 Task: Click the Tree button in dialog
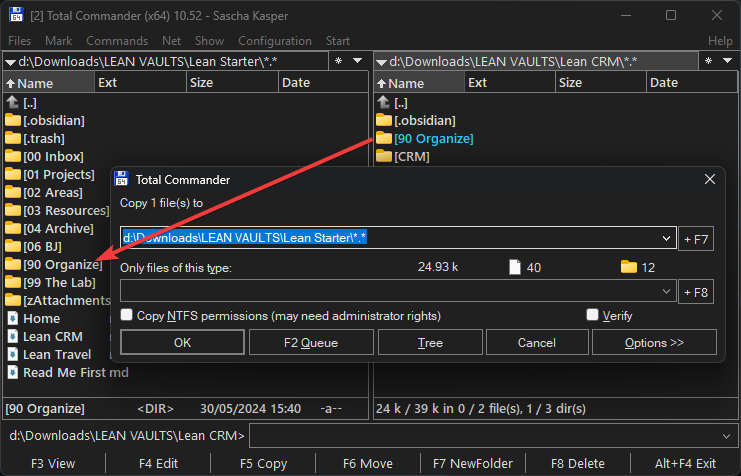point(430,342)
